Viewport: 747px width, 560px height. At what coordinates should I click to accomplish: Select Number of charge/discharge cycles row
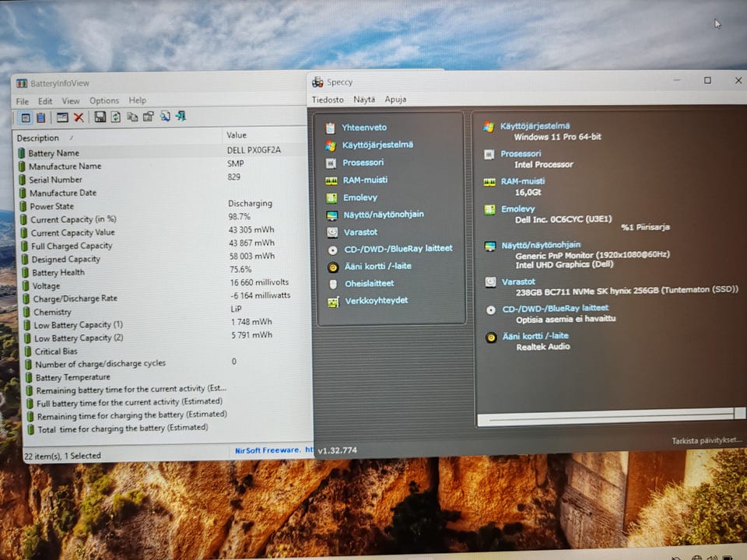pos(168,363)
